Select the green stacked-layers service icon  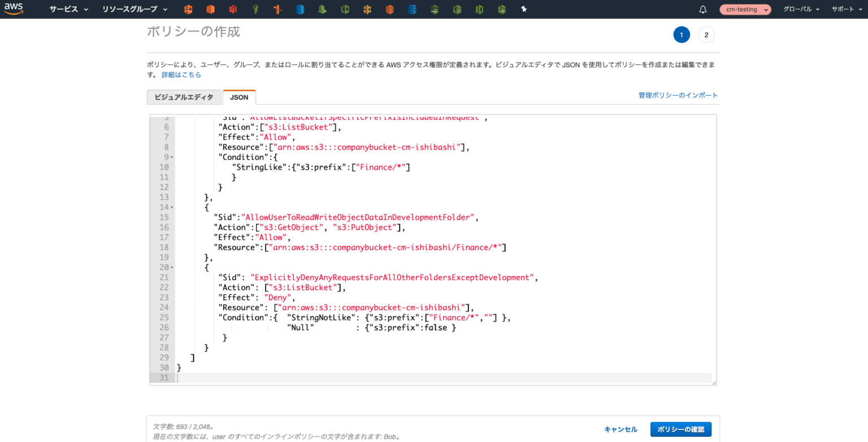click(322, 9)
